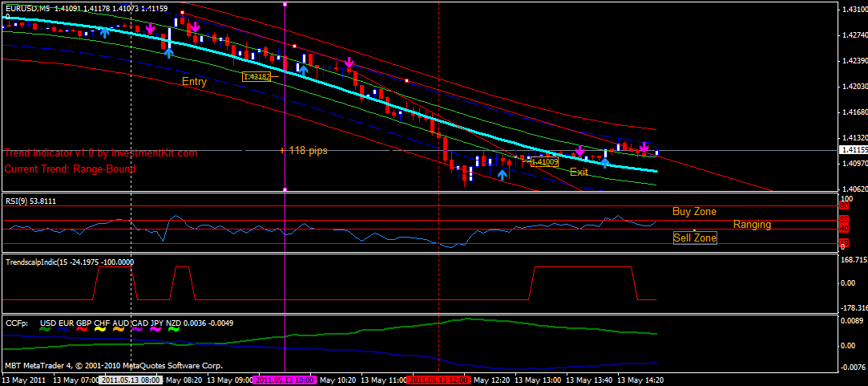Viewport: 868px width, 386px height.
Task: Click the 1.41009 exit price label
Action: (544, 161)
